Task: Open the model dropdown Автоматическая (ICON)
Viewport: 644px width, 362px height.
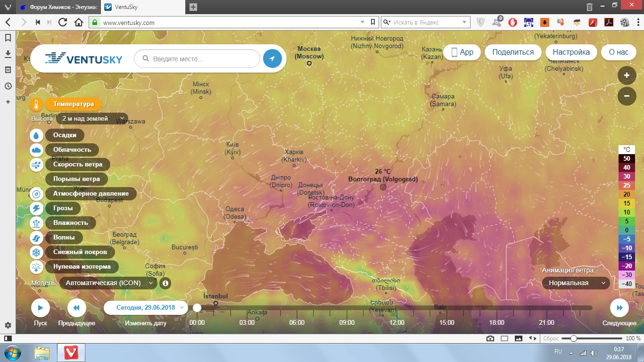Action: pyautogui.click(x=108, y=283)
